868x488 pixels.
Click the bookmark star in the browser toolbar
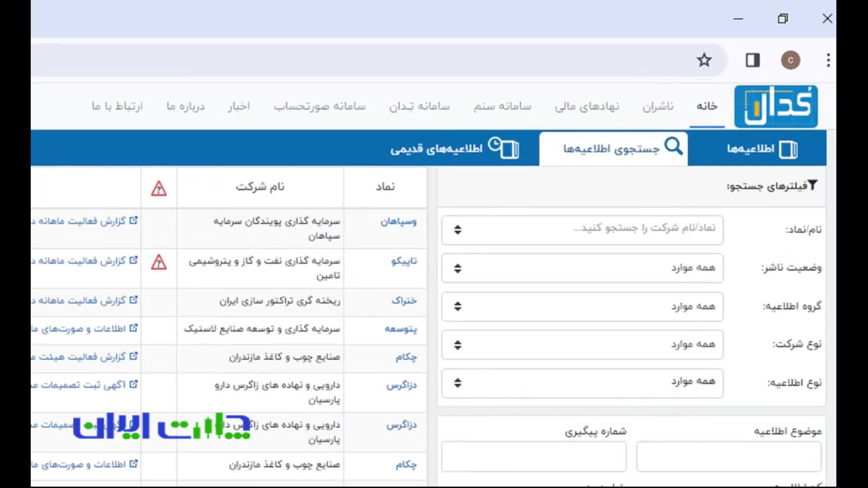[704, 60]
